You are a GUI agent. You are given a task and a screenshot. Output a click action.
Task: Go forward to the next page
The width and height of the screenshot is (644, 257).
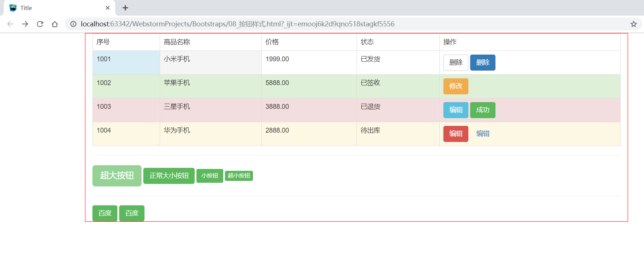[x=25, y=24]
